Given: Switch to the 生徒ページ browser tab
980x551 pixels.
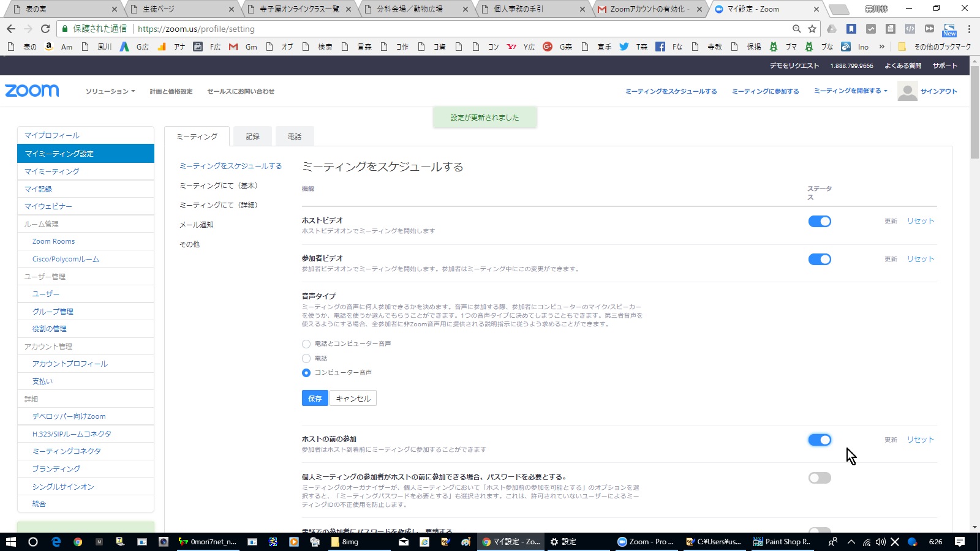Looking at the screenshot, I should [x=182, y=9].
